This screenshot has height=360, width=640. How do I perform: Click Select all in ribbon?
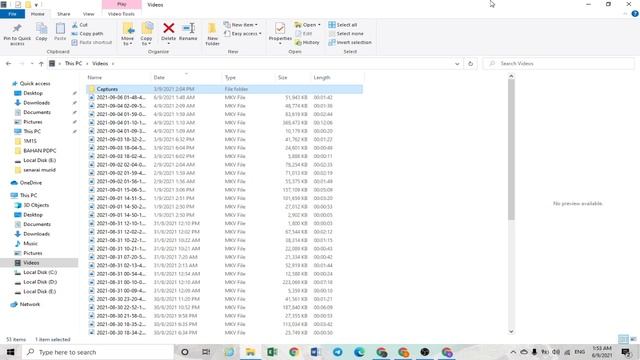coord(343,25)
